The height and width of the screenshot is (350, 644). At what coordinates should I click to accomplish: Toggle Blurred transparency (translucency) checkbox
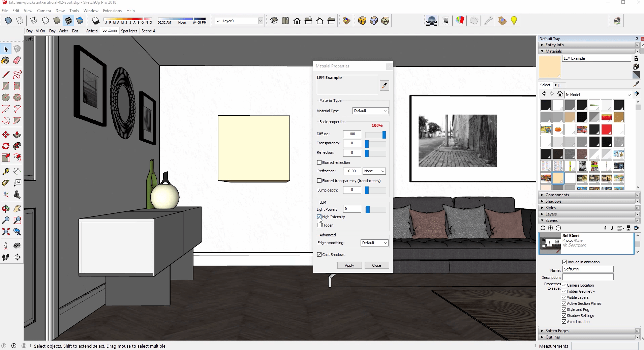[x=319, y=181]
